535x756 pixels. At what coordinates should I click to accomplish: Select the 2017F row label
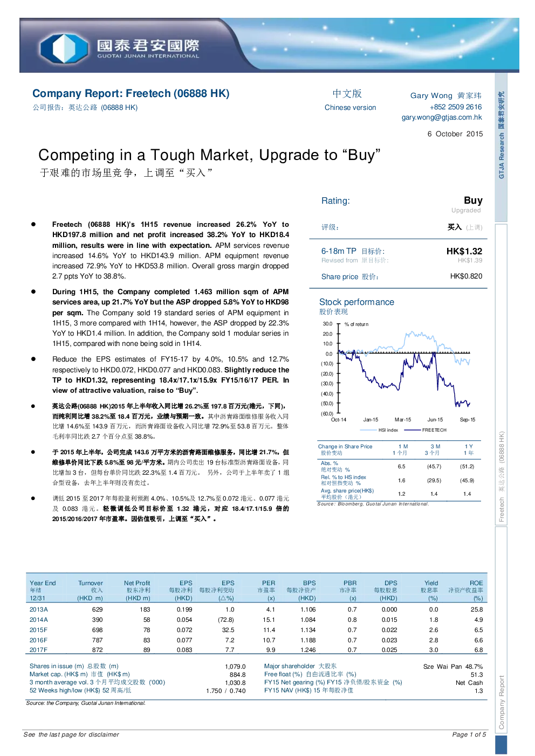coord(39,650)
